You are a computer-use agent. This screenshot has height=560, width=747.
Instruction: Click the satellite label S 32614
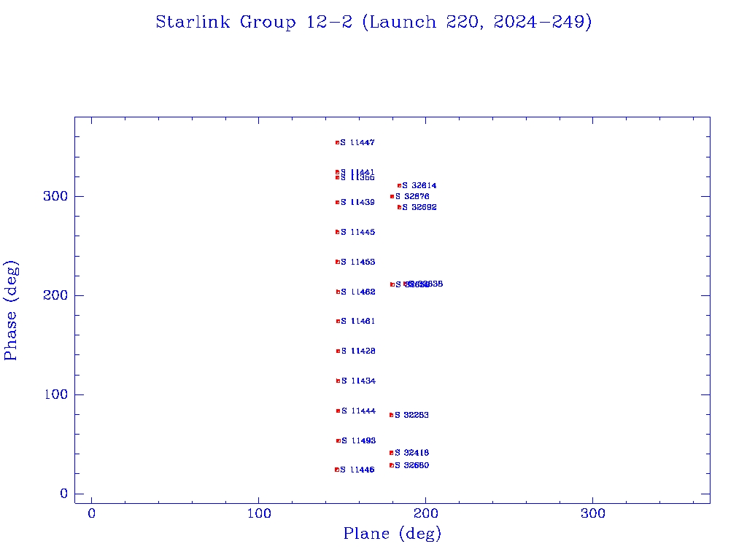click(x=419, y=186)
